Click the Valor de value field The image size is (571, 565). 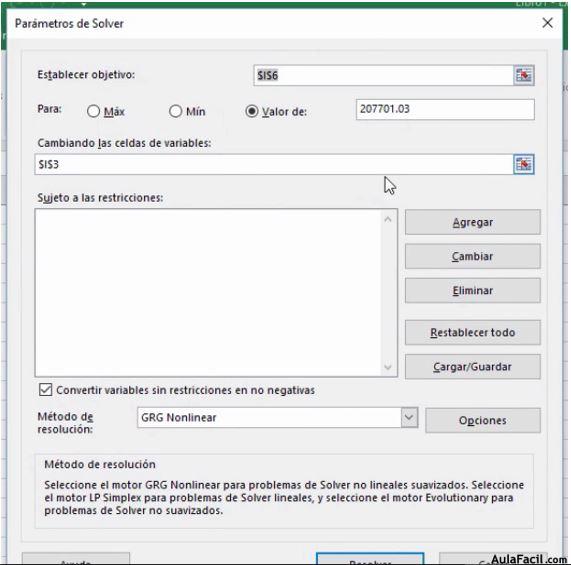[445, 109]
